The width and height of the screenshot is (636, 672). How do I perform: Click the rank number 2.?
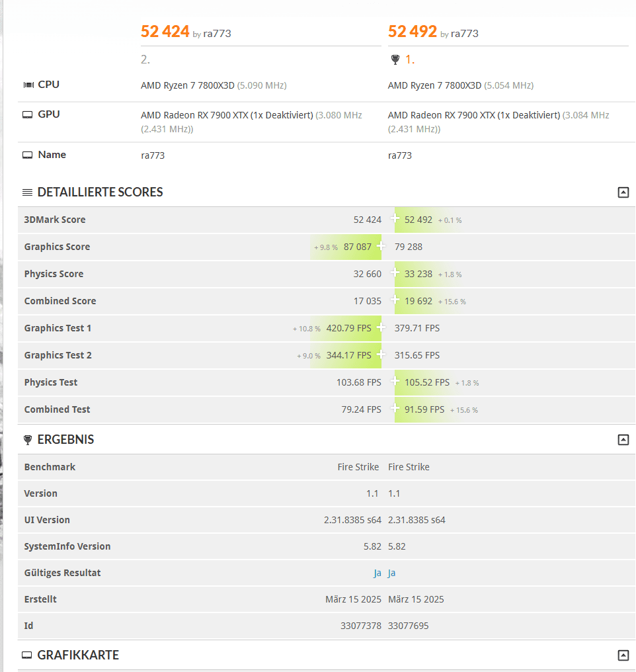pyautogui.click(x=145, y=60)
